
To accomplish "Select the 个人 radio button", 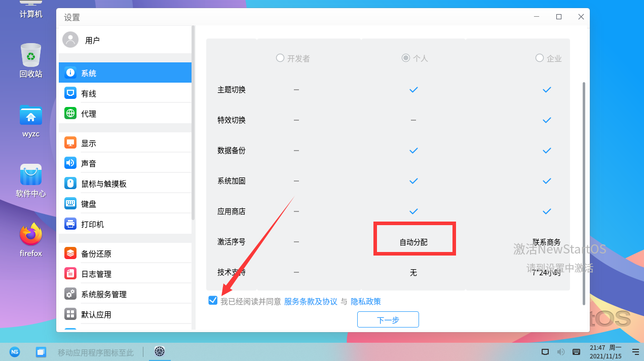I will 405,58.
